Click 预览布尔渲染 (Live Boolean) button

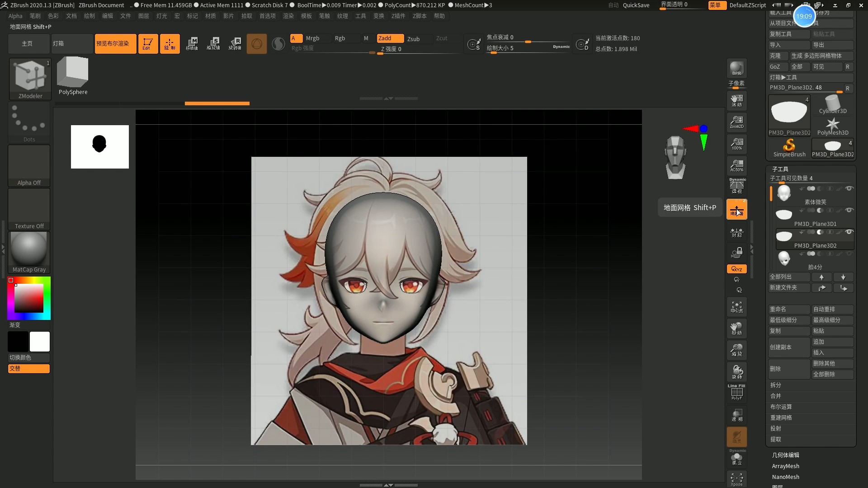[115, 44]
